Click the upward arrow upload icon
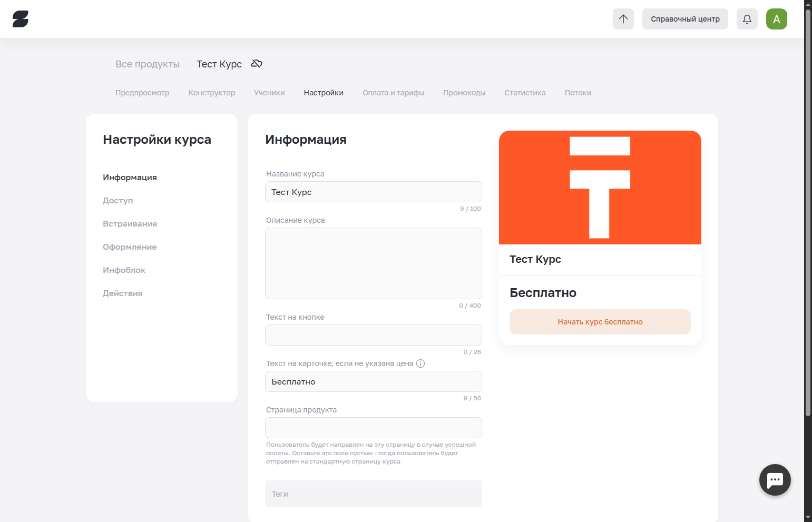Image resolution: width=812 pixels, height=522 pixels. click(623, 19)
